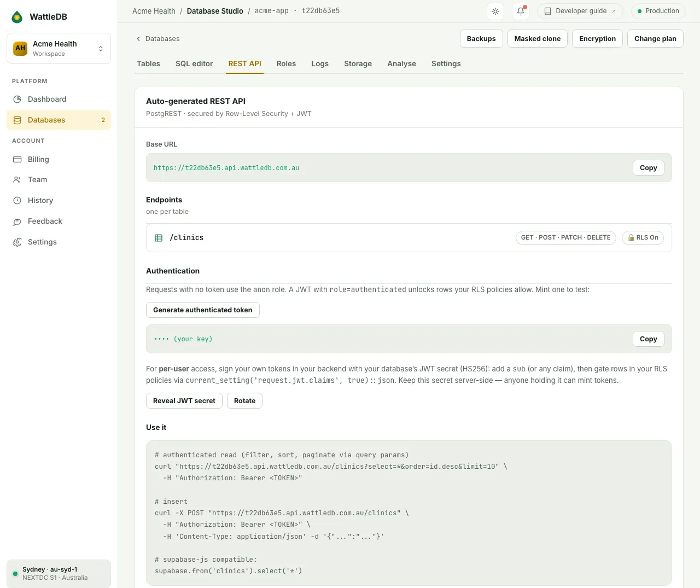Click the Team people icon
This screenshot has height=588, width=700.
pos(17,179)
